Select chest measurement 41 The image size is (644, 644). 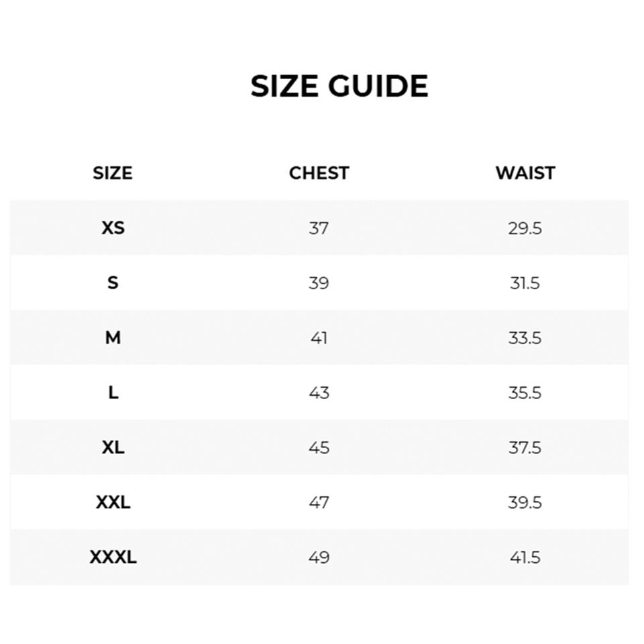[319, 338]
